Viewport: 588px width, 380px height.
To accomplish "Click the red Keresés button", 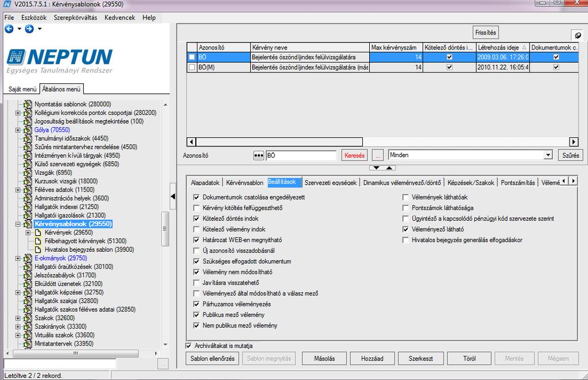I will [354, 155].
